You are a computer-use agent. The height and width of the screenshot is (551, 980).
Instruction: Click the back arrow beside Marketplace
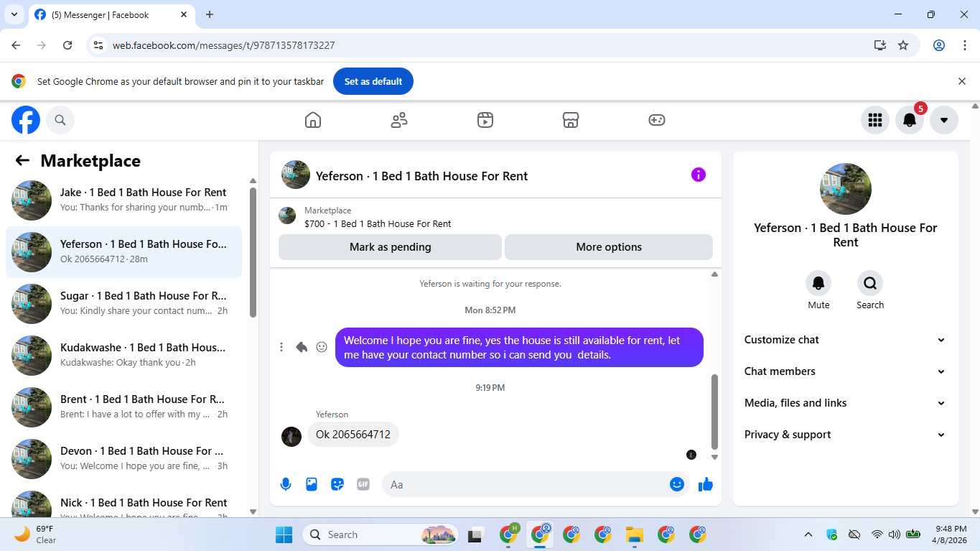(x=22, y=161)
